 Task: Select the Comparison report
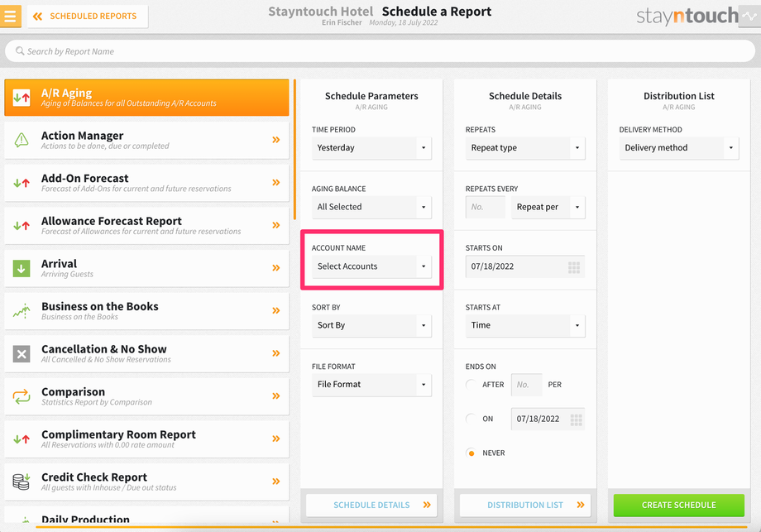pyautogui.click(x=146, y=396)
